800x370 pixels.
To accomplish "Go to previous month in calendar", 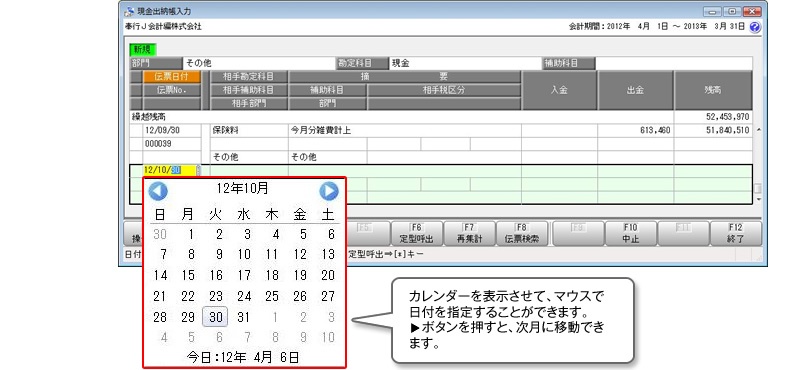I will tap(158, 191).
